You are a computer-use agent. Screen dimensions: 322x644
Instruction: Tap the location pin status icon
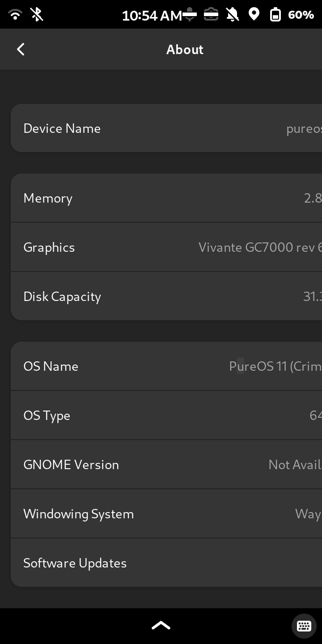[x=254, y=15]
